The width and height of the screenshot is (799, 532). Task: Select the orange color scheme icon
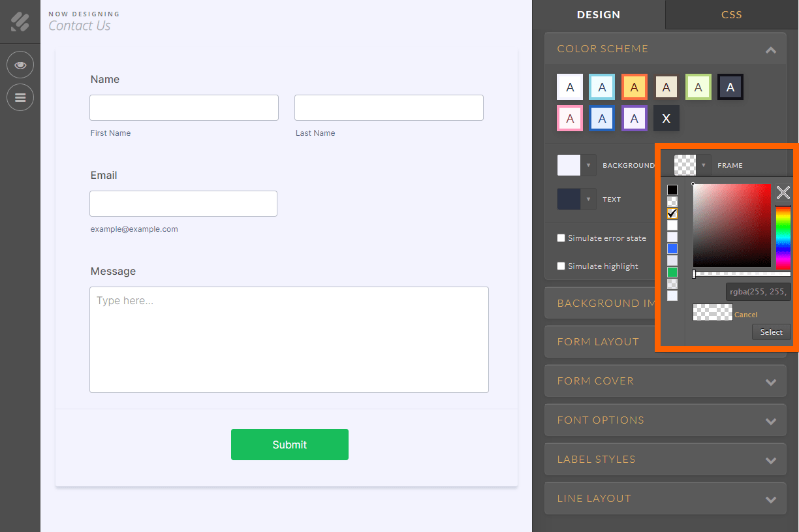[x=634, y=87]
